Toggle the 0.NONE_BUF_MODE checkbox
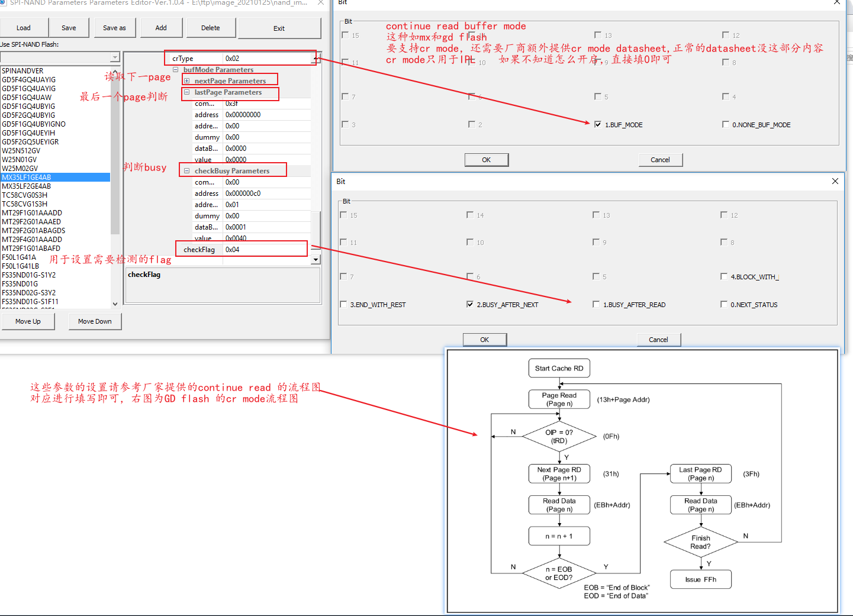Viewport: 853px width, 616px height. pyautogui.click(x=726, y=125)
